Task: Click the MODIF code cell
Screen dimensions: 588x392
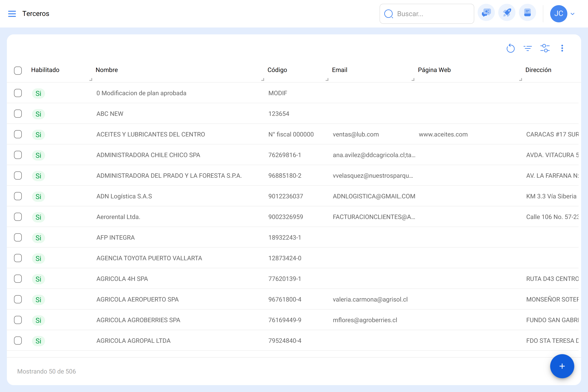Action: 278,93
